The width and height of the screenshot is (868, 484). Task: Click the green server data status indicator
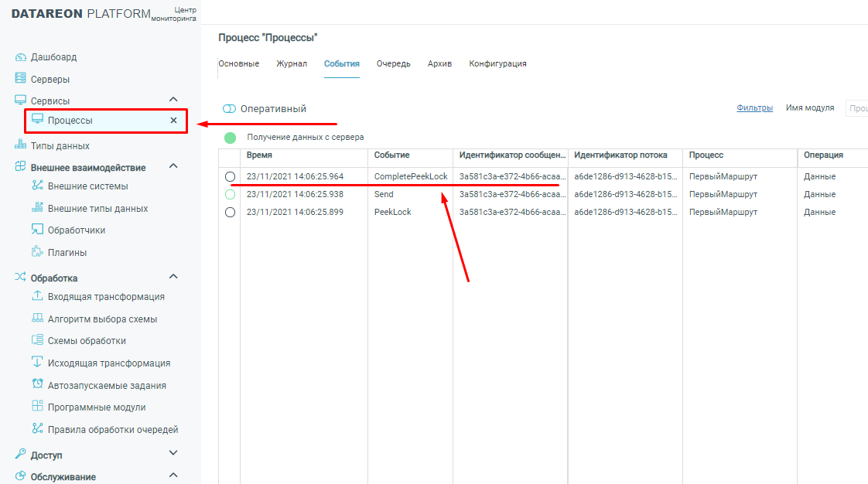(230, 138)
